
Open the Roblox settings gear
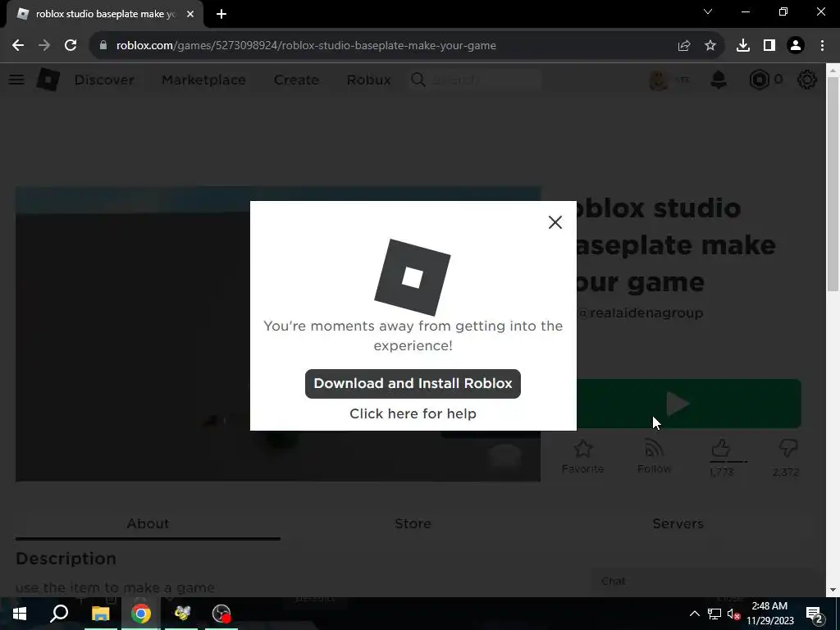(807, 80)
